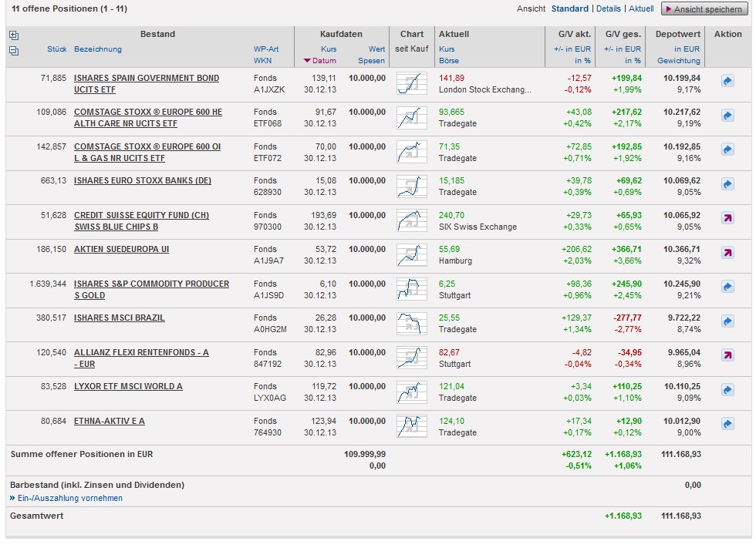The height and width of the screenshot is (548, 756).
Task: Click purple action arrow for Allianz Flexi Rentenfonds
Action: pos(727,355)
